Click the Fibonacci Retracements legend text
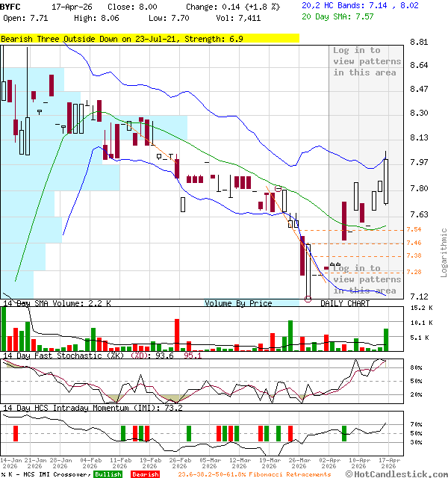This screenshot has height=478, width=448. [254, 474]
